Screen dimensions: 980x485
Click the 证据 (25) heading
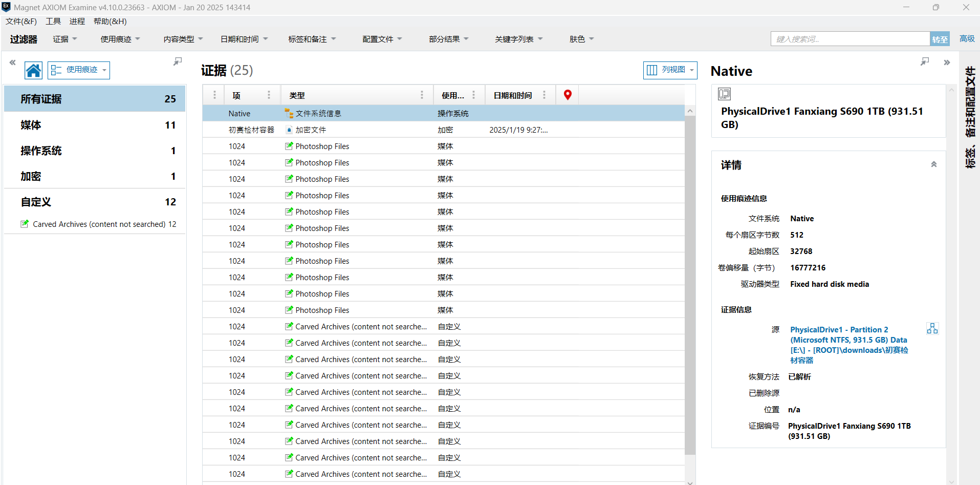(227, 70)
